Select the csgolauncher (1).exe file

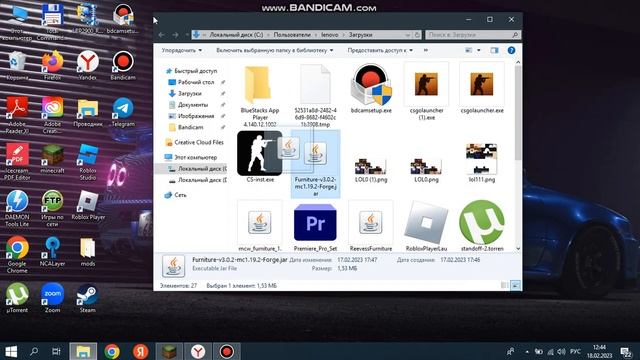pyautogui.click(x=426, y=91)
